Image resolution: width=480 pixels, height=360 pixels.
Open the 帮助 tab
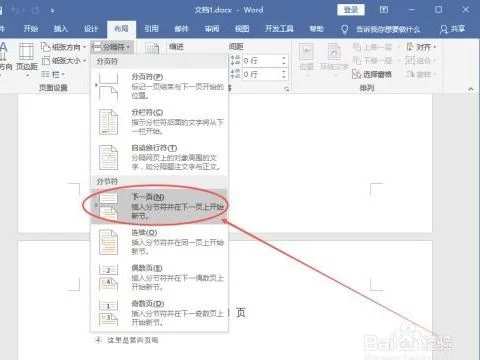tap(316, 29)
